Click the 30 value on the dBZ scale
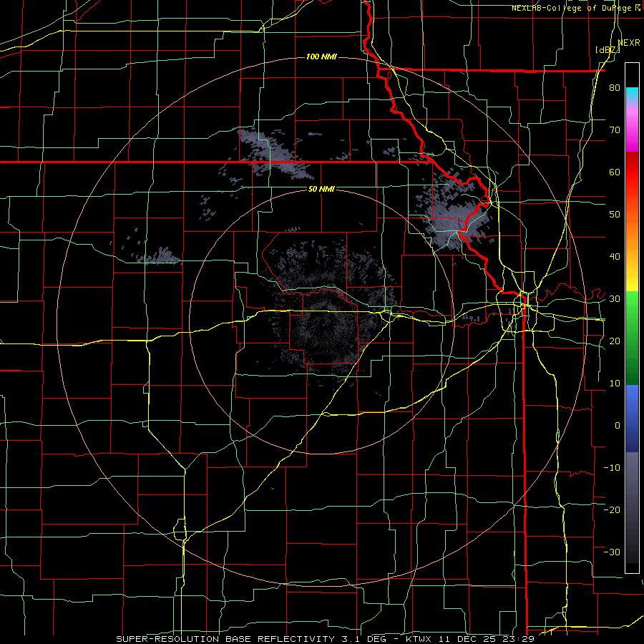644x644 pixels. coord(615,299)
